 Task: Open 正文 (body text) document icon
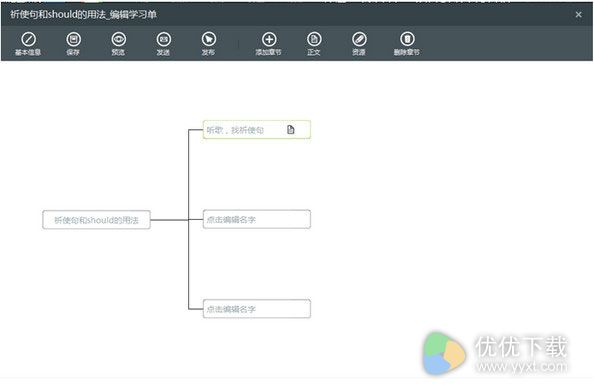(314, 39)
